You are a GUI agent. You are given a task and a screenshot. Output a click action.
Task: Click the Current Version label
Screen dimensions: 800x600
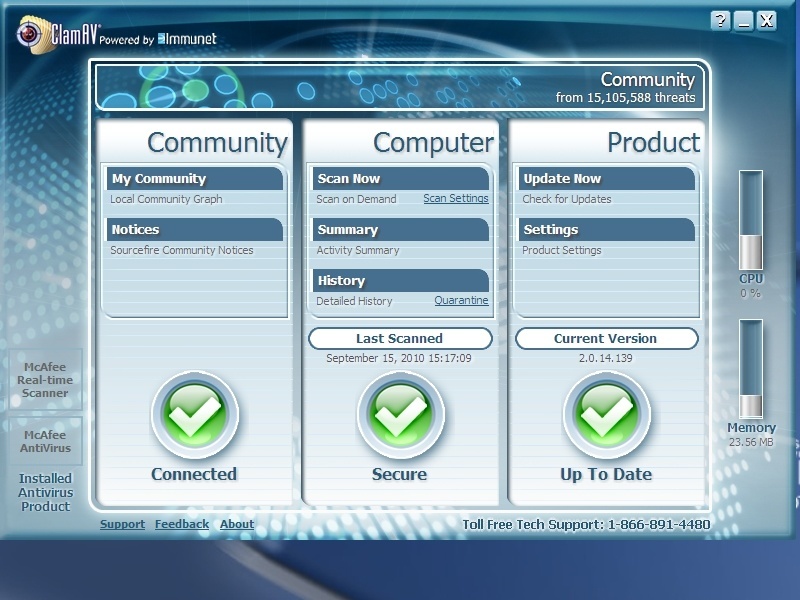607,339
